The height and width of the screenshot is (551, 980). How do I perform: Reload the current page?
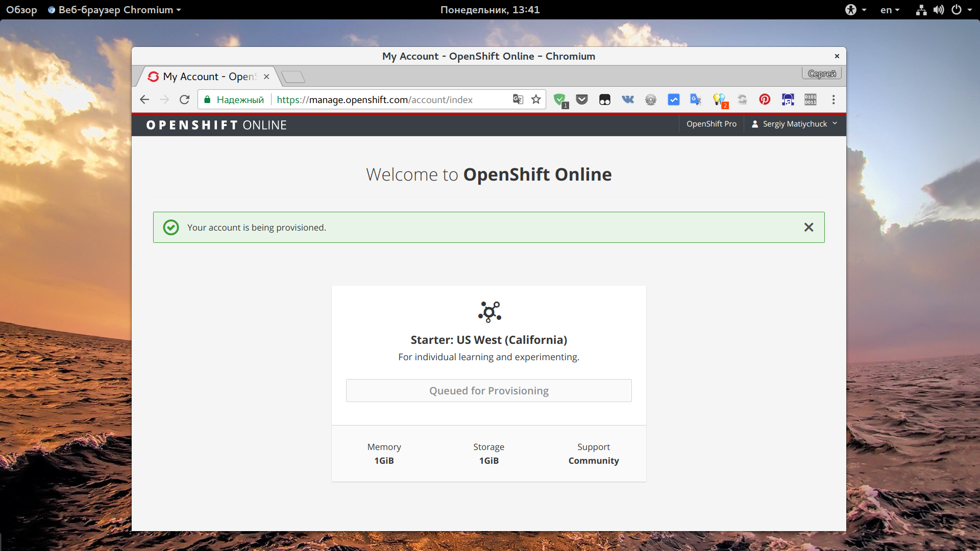[x=184, y=99]
